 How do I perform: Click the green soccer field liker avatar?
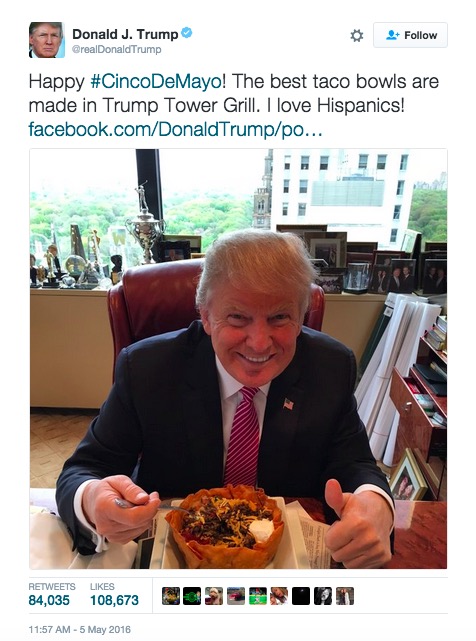click(x=258, y=596)
